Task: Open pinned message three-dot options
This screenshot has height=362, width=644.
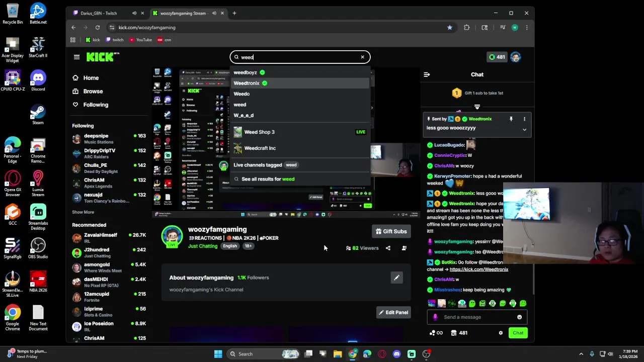Action: tap(524, 119)
